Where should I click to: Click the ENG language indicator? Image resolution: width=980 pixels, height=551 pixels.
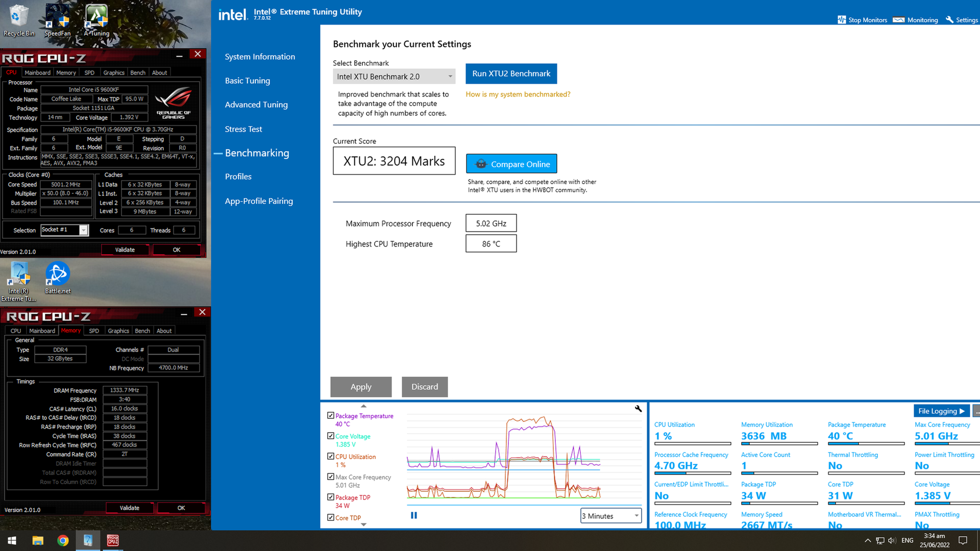908,541
